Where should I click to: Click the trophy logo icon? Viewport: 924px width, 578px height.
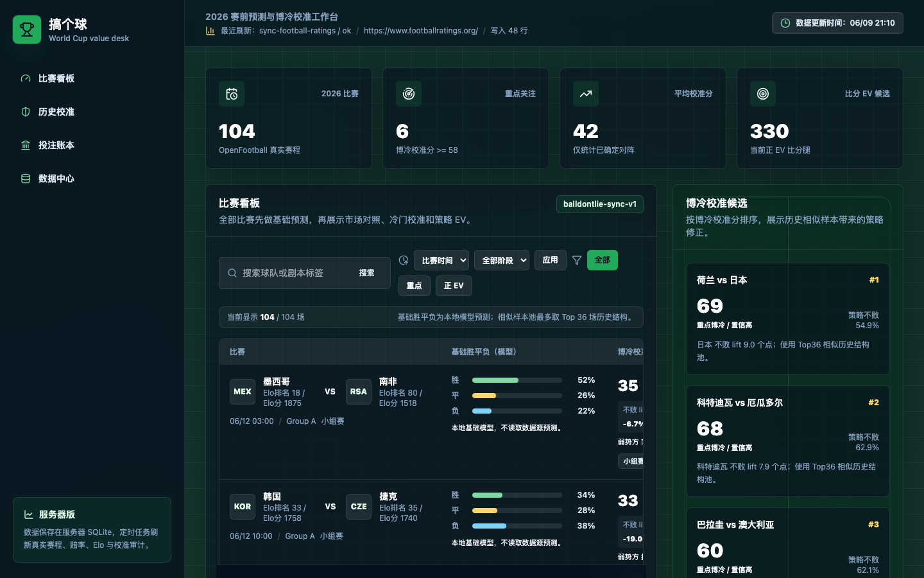coord(27,30)
